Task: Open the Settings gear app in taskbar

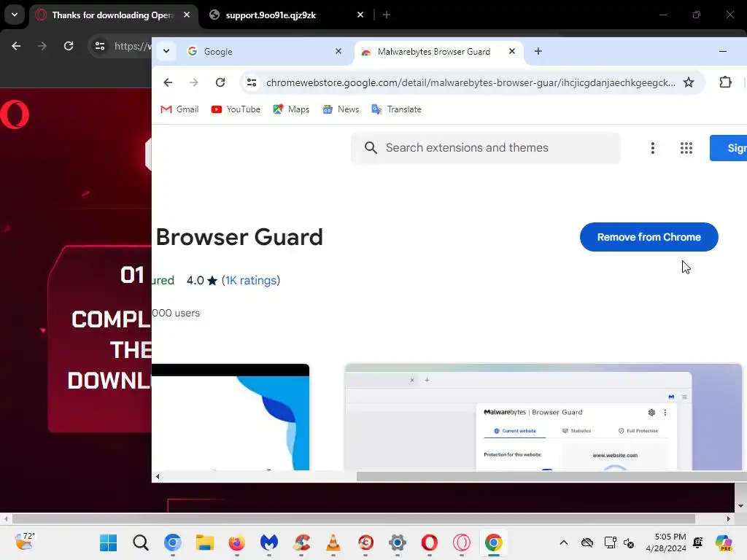Action: pyautogui.click(x=398, y=542)
